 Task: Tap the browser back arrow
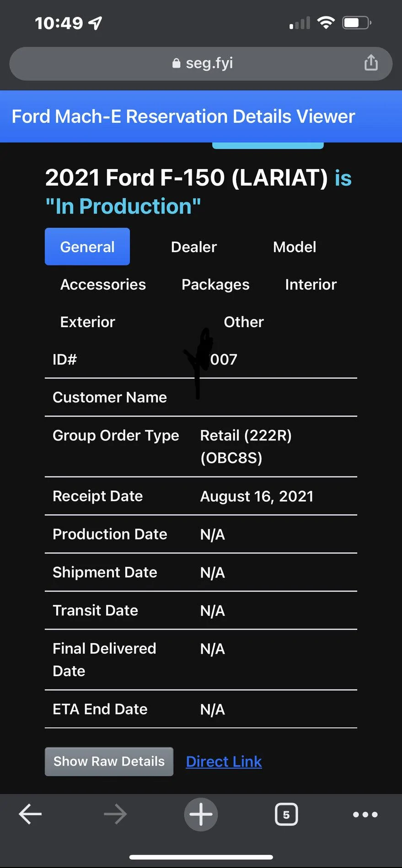pos(30,814)
